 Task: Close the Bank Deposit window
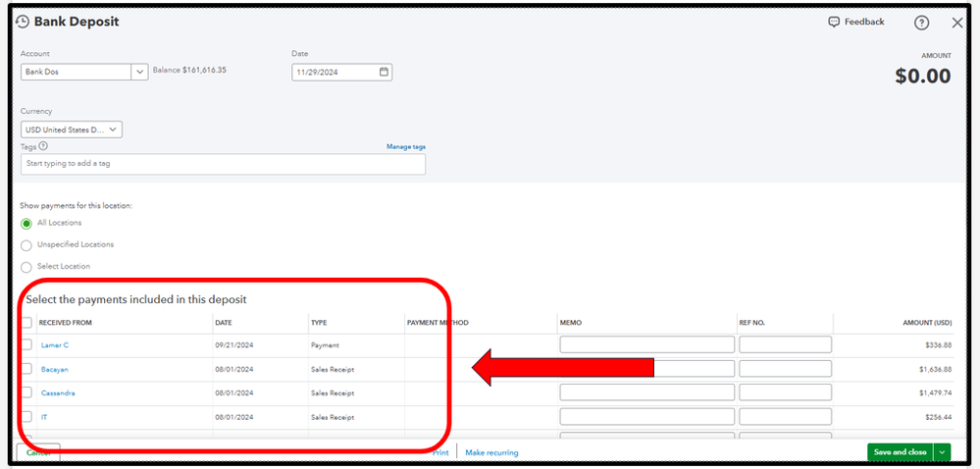[956, 23]
